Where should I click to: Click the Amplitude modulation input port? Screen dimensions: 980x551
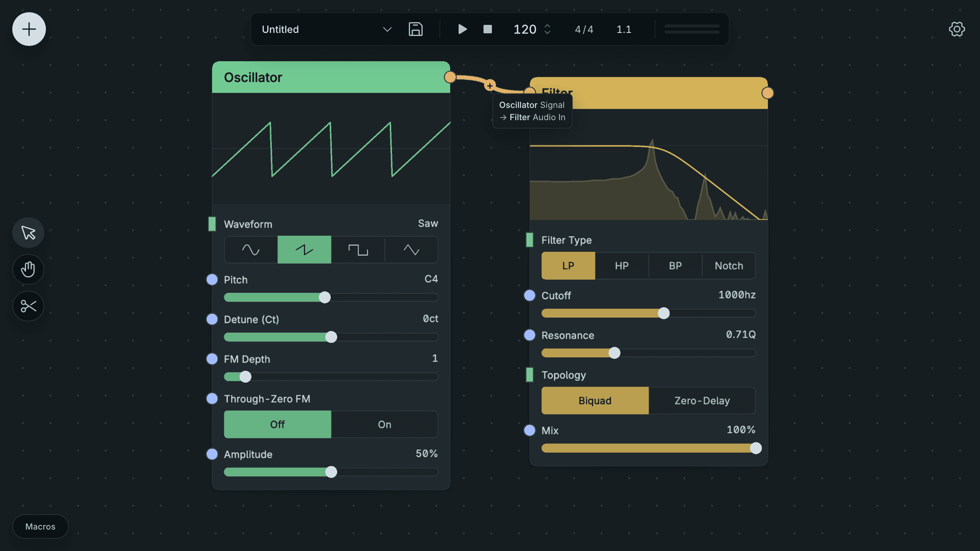(x=212, y=454)
